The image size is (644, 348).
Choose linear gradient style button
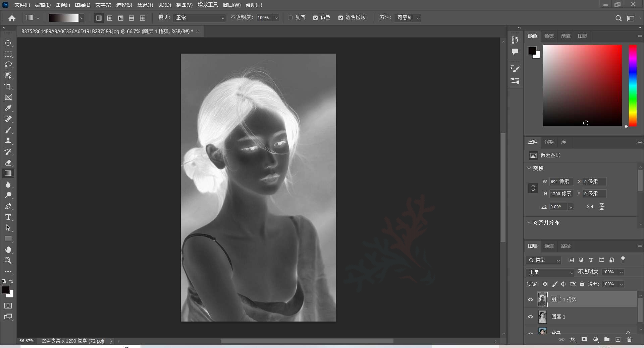pos(99,18)
